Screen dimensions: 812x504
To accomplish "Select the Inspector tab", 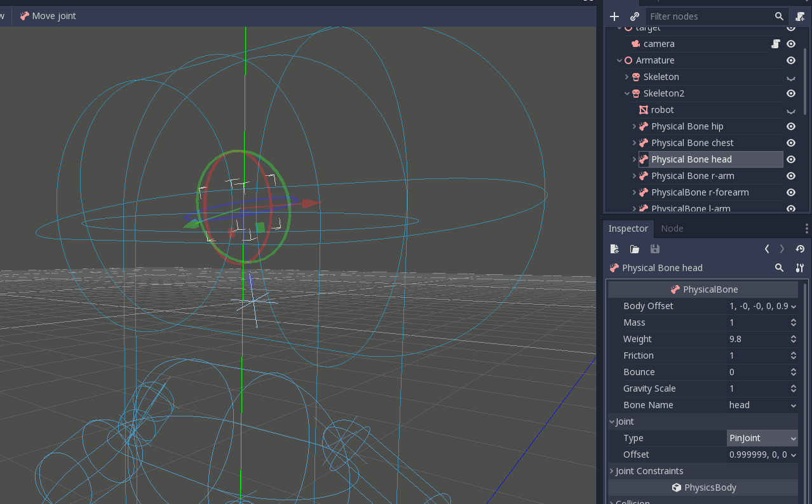I will (628, 229).
